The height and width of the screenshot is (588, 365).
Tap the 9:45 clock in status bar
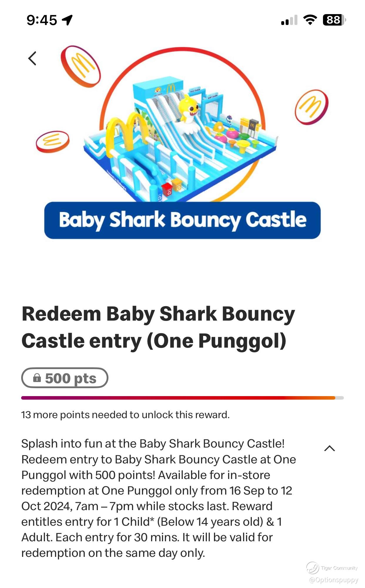42,20
